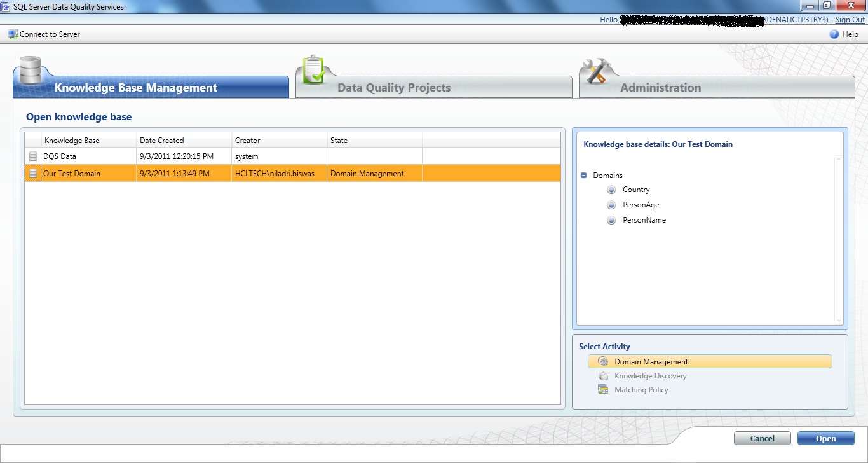
Task: Open the Help menu item
Action: point(850,34)
